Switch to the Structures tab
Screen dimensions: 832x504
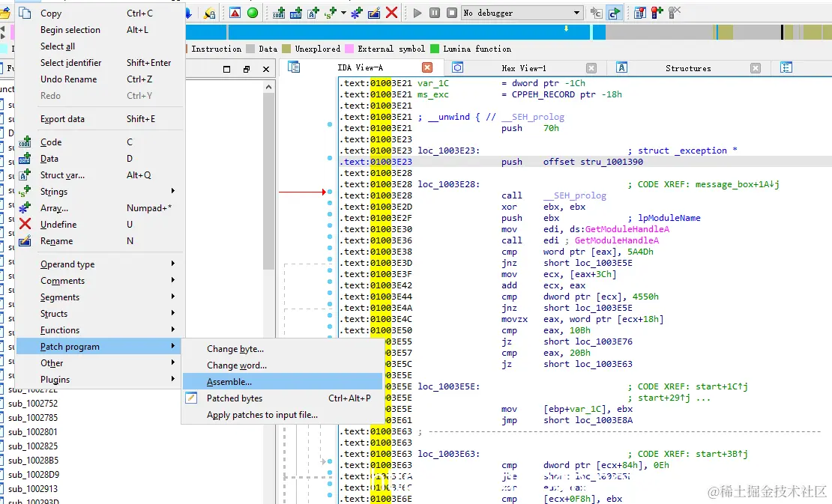tap(687, 68)
